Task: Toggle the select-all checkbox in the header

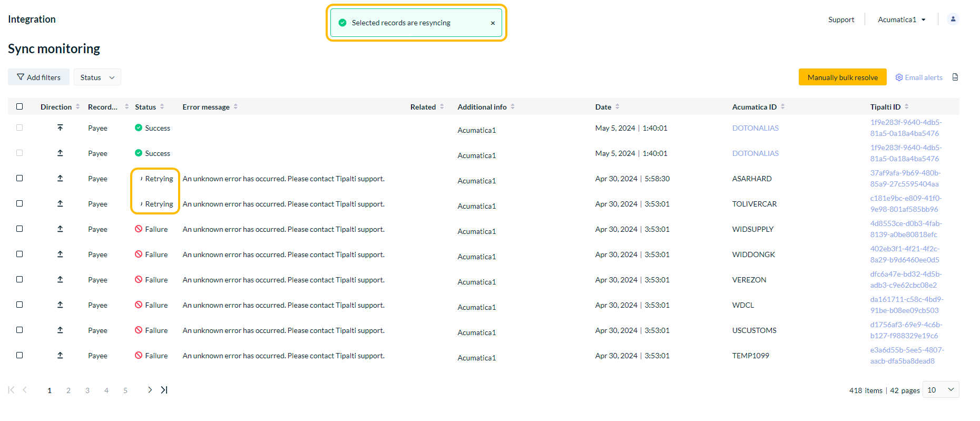Action: (19, 106)
